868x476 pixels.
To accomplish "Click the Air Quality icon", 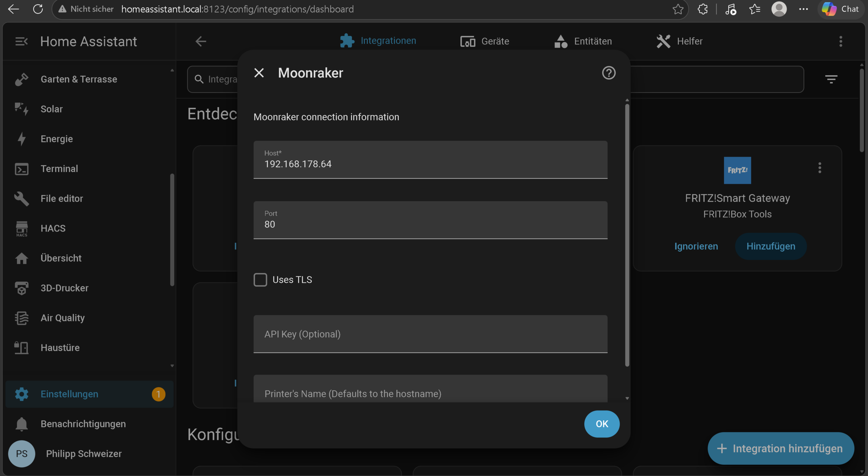I will pyautogui.click(x=21, y=318).
